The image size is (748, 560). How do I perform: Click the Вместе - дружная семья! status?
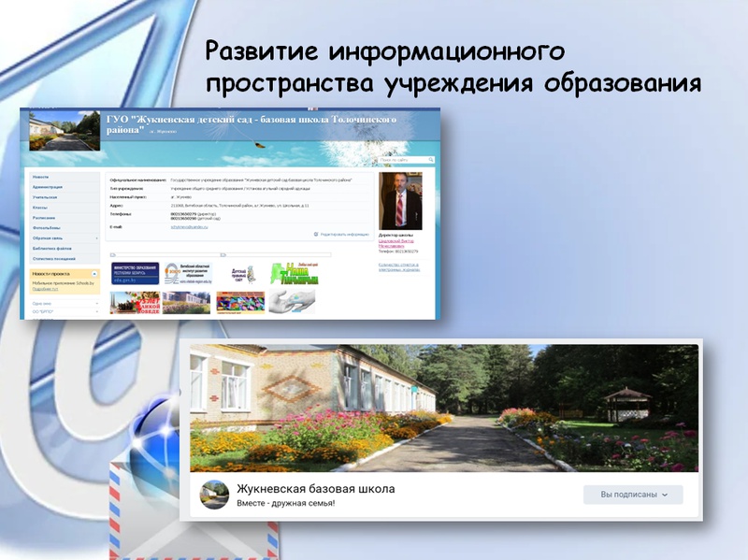286,503
